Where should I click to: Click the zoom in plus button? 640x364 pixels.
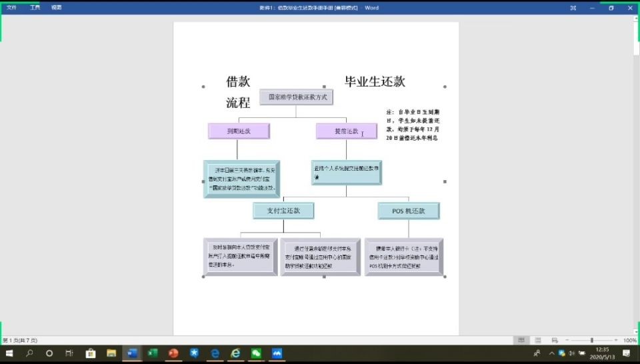[x=616, y=340]
